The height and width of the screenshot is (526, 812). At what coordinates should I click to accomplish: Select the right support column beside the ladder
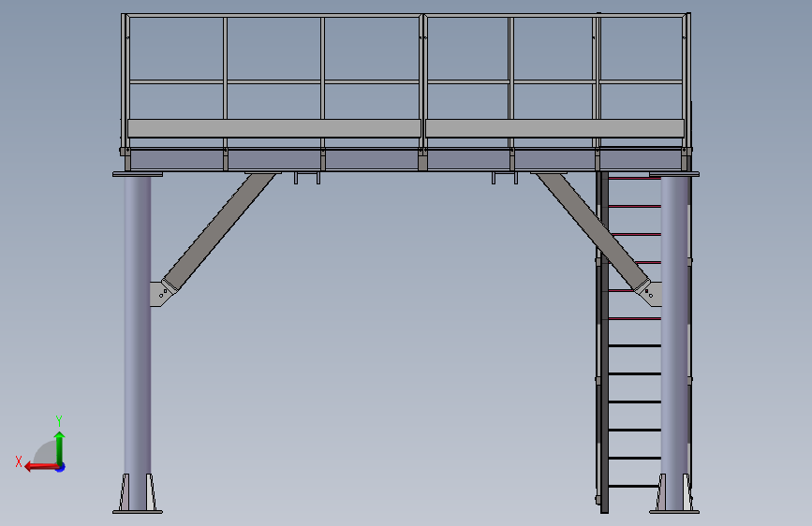pos(674,342)
